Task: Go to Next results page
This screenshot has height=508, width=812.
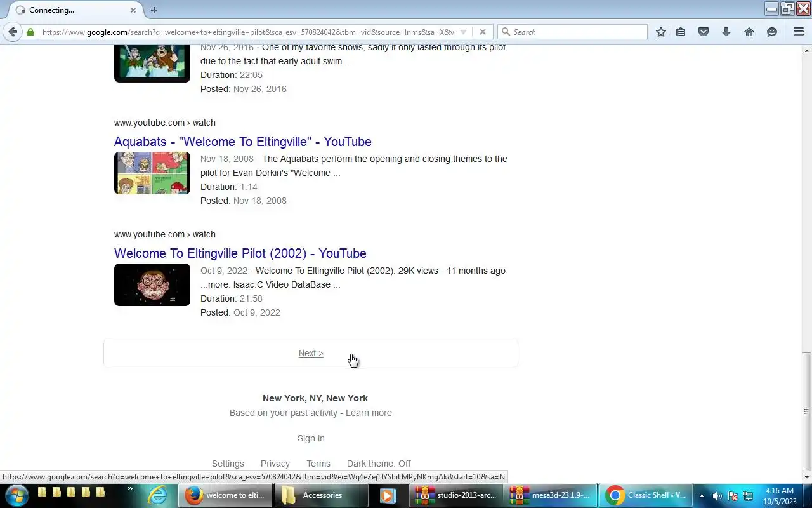Action: [x=311, y=353]
